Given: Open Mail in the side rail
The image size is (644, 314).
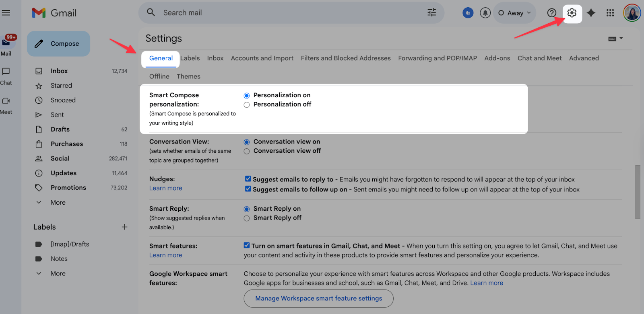Looking at the screenshot, I should [x=6, y=45].
